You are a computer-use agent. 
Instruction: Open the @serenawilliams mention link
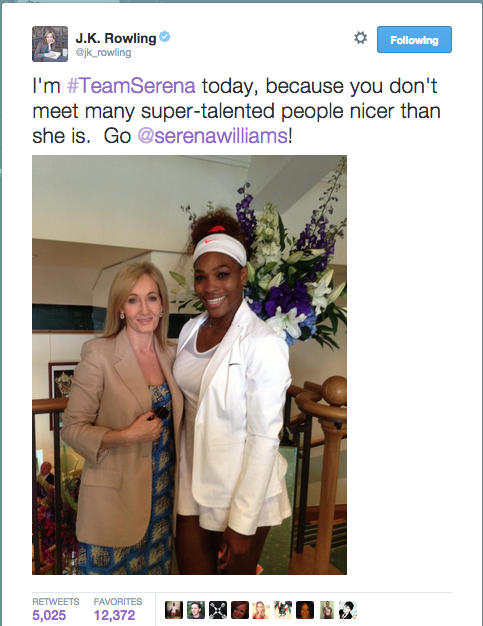click(212, 136)
